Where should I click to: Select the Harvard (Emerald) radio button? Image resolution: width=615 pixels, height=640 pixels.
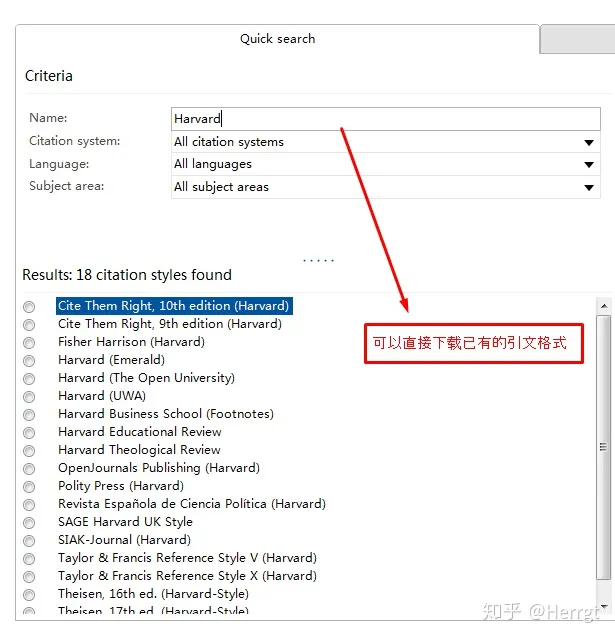tap(29, 360)
